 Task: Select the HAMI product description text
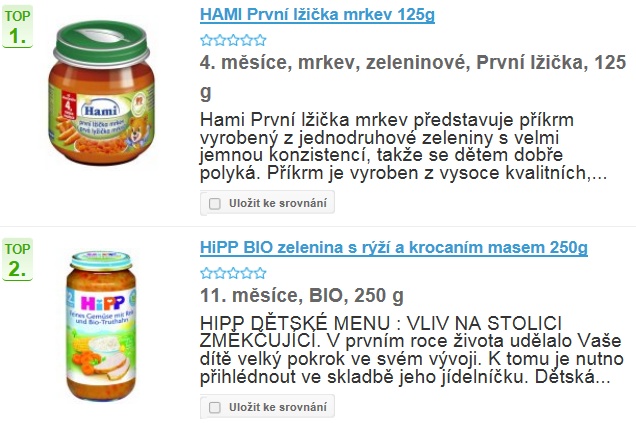click(x=404, y=146)
